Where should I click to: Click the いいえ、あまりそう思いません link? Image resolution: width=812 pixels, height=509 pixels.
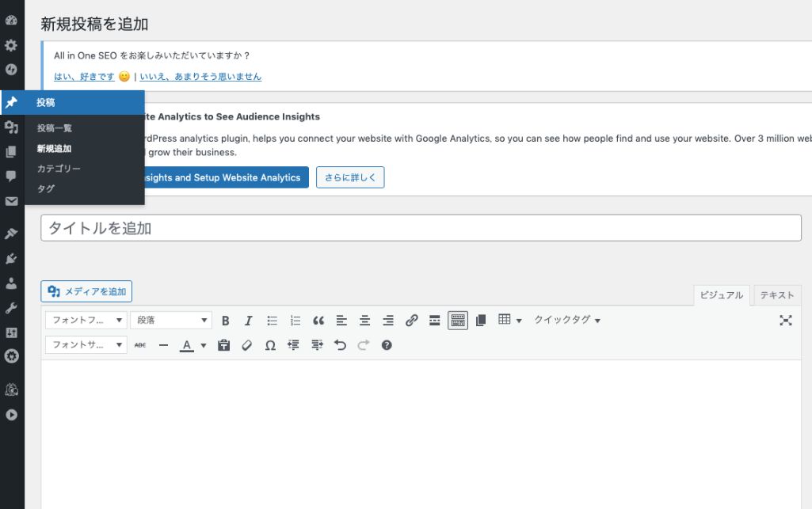(x=200, y=77)
